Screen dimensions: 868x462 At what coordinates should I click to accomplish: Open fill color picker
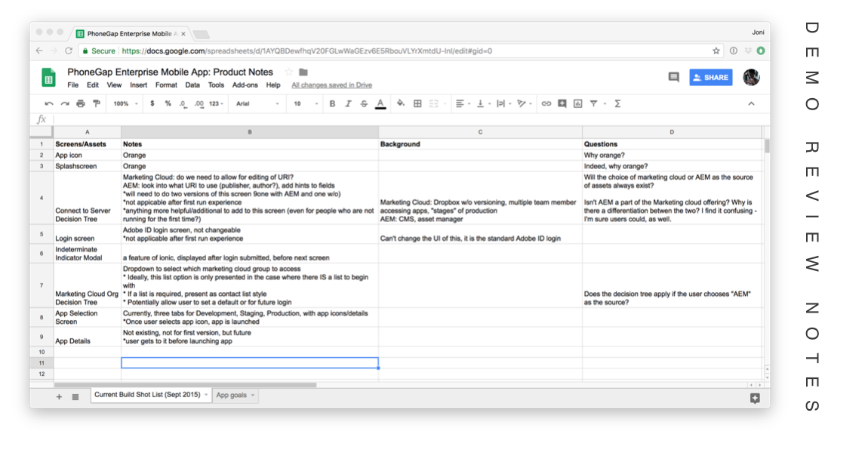click(x=401, y=103)
